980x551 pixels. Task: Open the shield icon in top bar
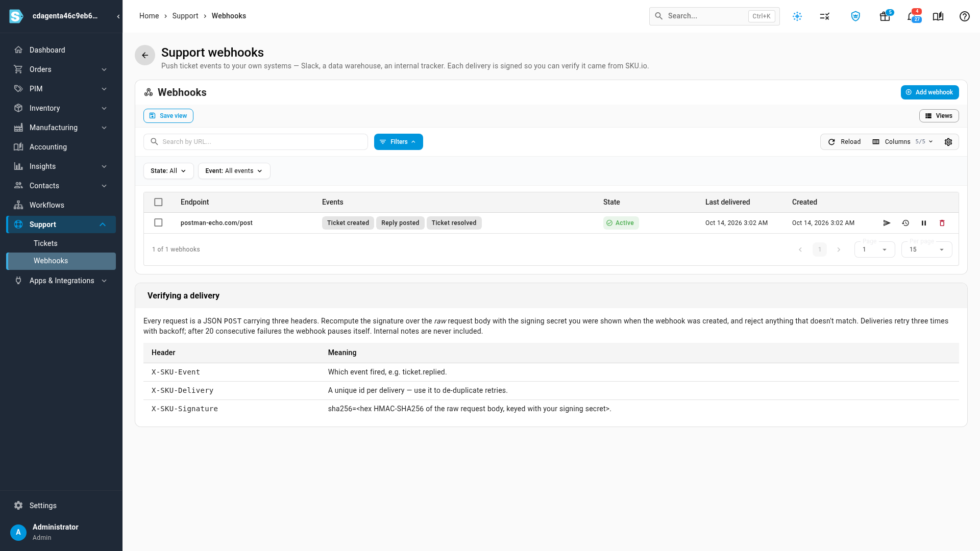[x=855, y=16]
